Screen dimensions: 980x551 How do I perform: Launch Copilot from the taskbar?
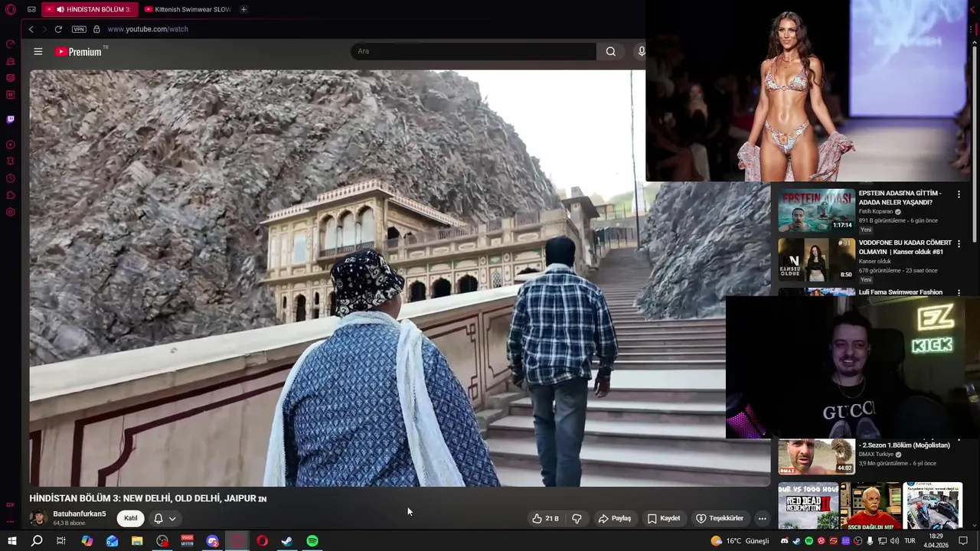click(87, 541)
